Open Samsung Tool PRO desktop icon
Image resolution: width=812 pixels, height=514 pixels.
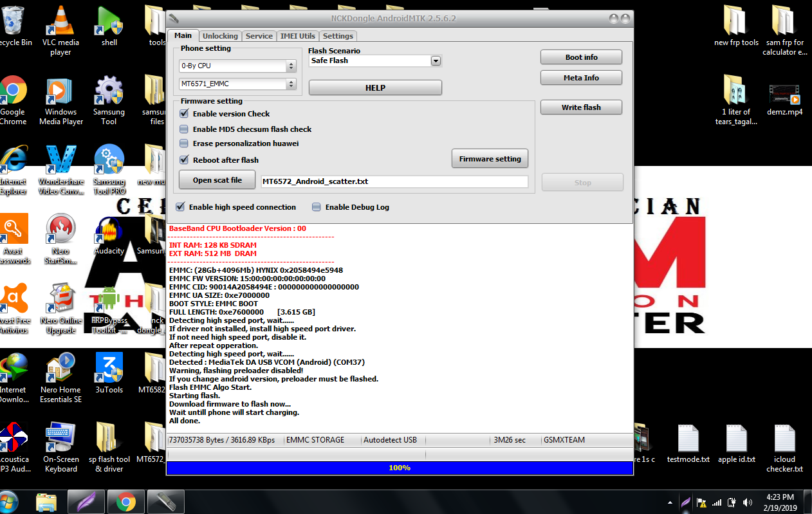(x=109, y=169)
